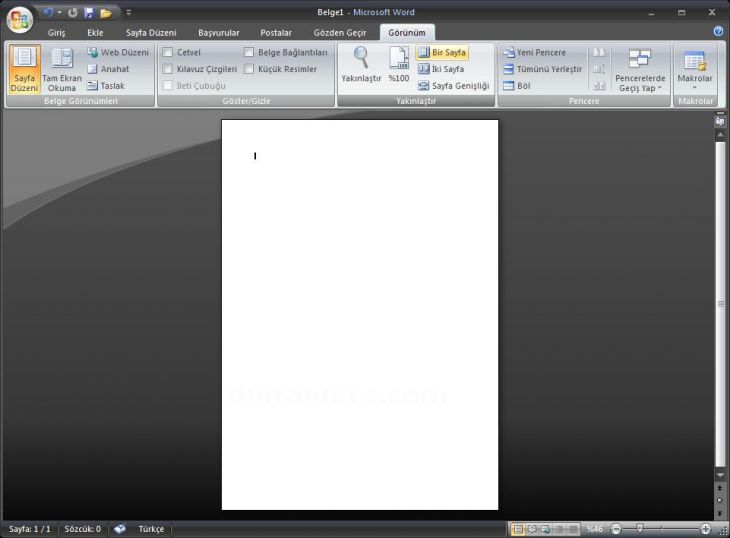730x538 pixels.
Task: Split the window with Böl
Action: [x=517, y=86]
